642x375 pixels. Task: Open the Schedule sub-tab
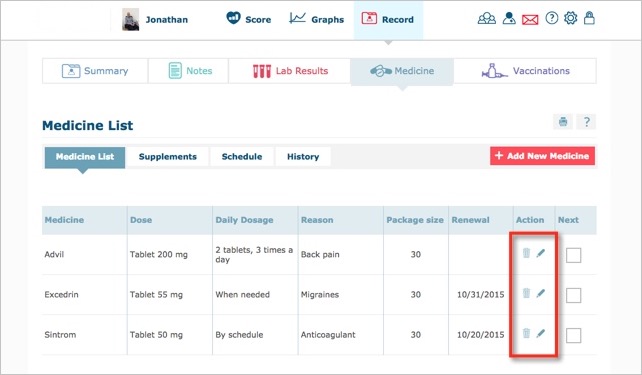click(242, 157)
